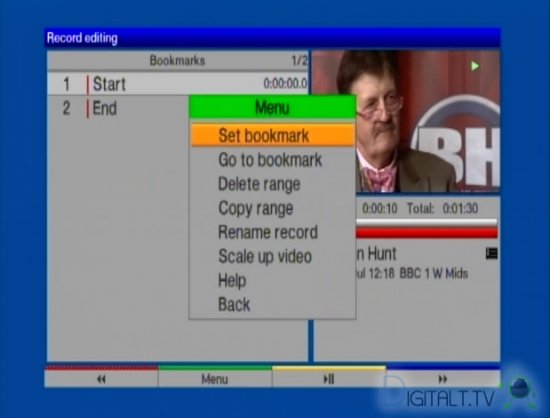Image resolution: width=550 pixels, height=418 pixels.
Task: Click the Bookmarks list header
Action: tap(177, 61)
